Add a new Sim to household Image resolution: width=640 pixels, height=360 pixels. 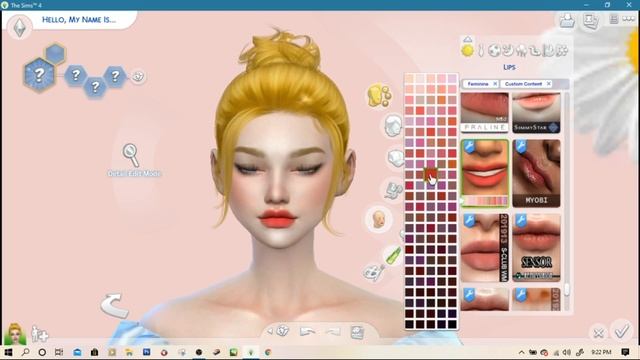click(40, 333)
